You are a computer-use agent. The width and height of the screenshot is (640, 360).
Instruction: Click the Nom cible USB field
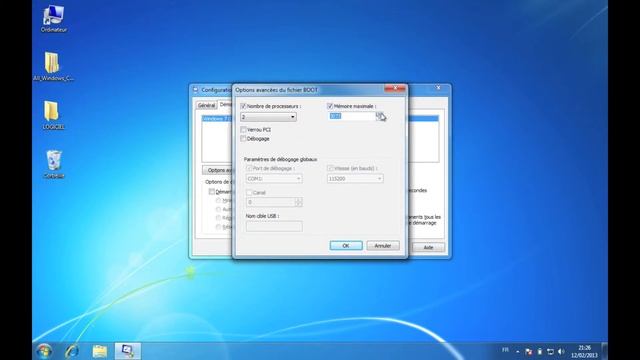[x=274, y=226]
